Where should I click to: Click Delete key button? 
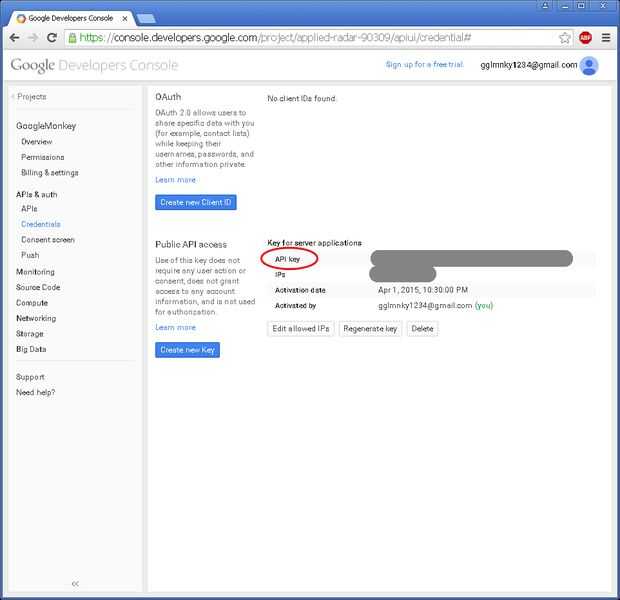coord(422,329)
